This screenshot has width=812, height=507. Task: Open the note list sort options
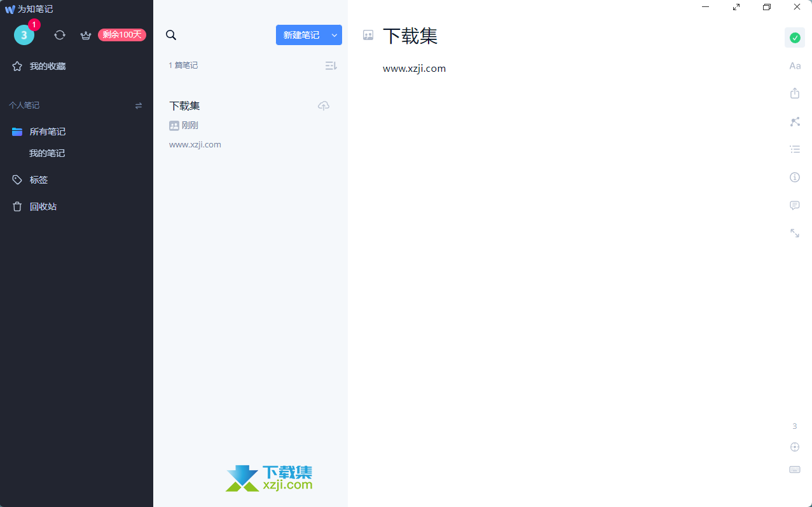tap(331, 65)
